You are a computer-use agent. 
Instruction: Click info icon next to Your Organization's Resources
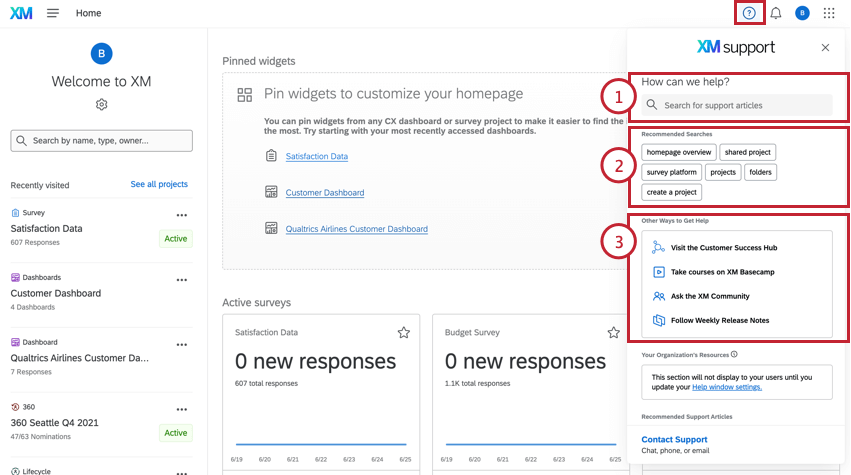734,354
